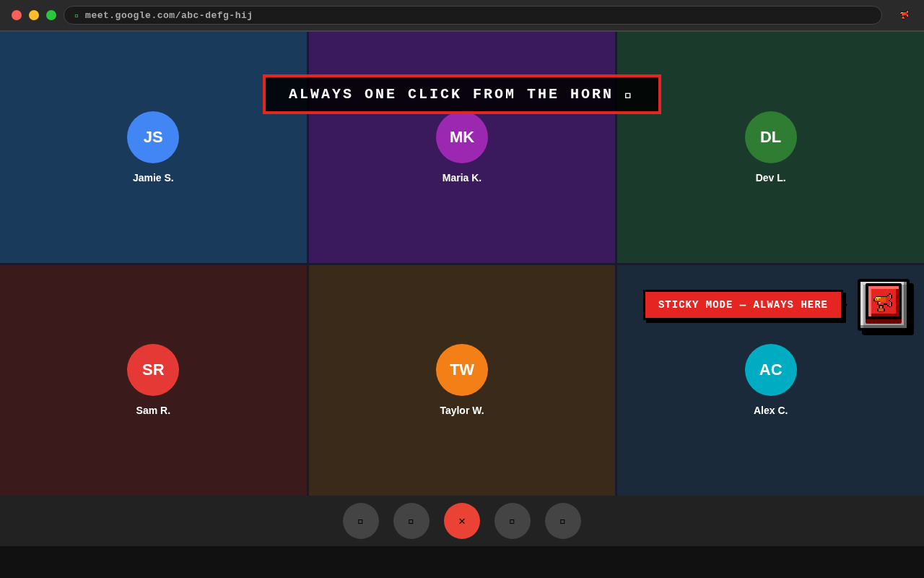Focus the meet.google.com address bar
Image resolution: width=924 pixels, height=578 pixels.
(x=476, y=15)
